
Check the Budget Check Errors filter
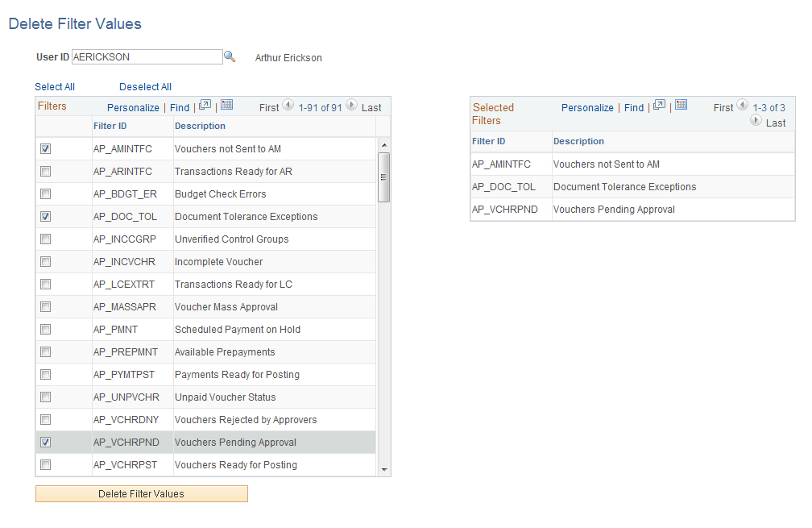tap(46, 193)
